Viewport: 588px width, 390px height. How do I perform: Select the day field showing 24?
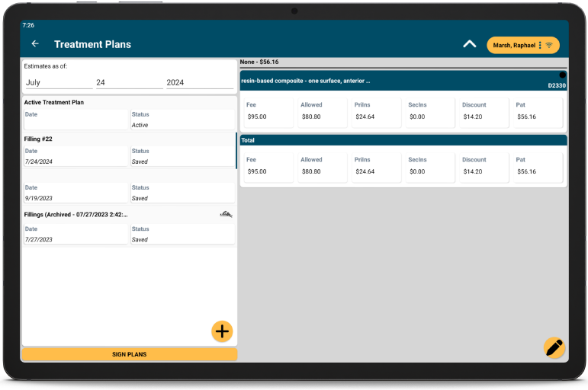click(x=128, y=82)
